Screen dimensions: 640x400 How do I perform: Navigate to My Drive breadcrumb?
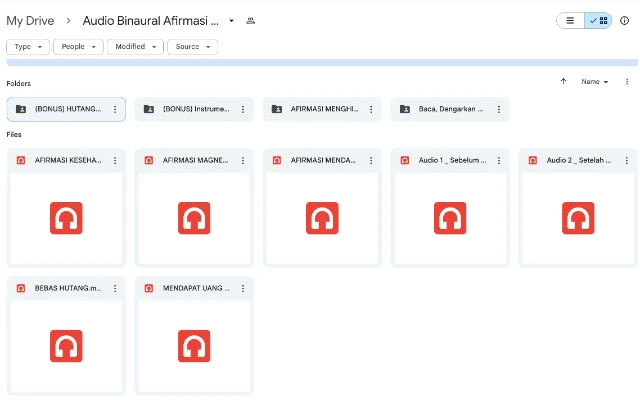[x=31, y=20]
